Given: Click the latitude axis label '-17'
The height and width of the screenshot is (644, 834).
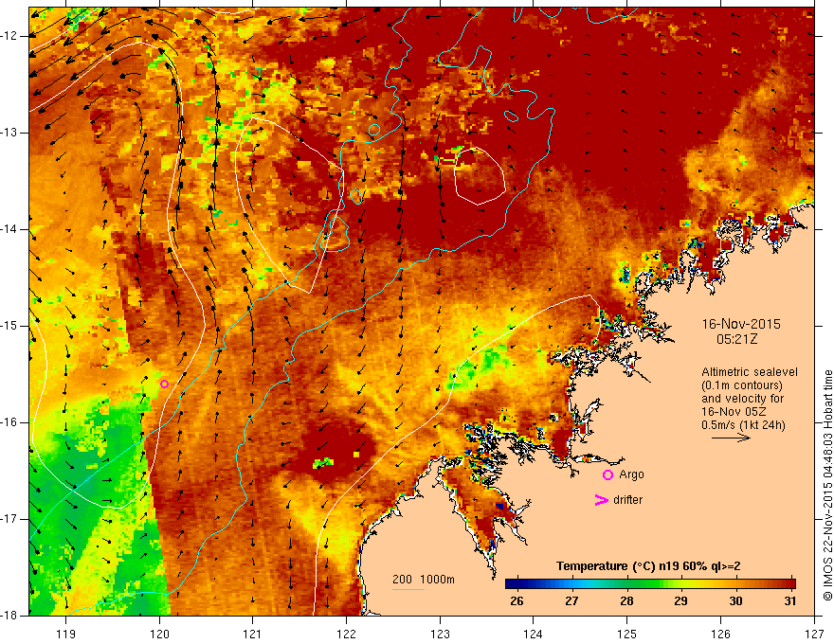Looking at the screenshot, I should coord(9,519).
